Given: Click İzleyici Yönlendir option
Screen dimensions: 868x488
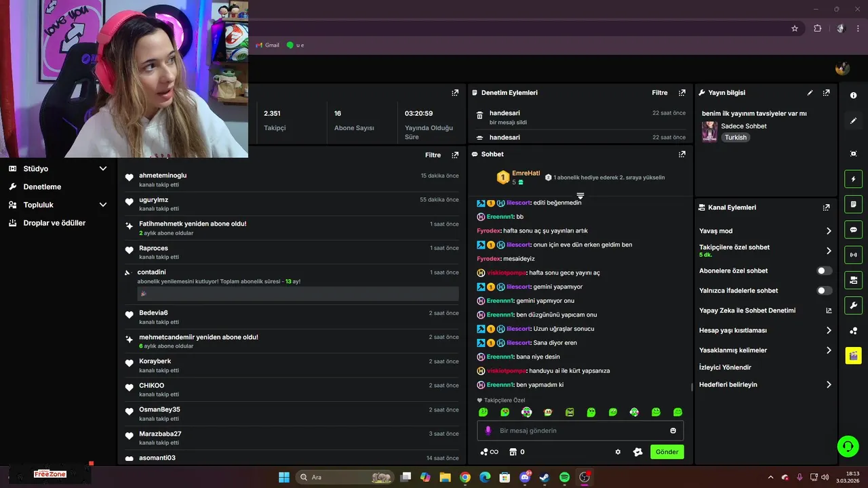Looking at the screenshot, I should point(725,367).
